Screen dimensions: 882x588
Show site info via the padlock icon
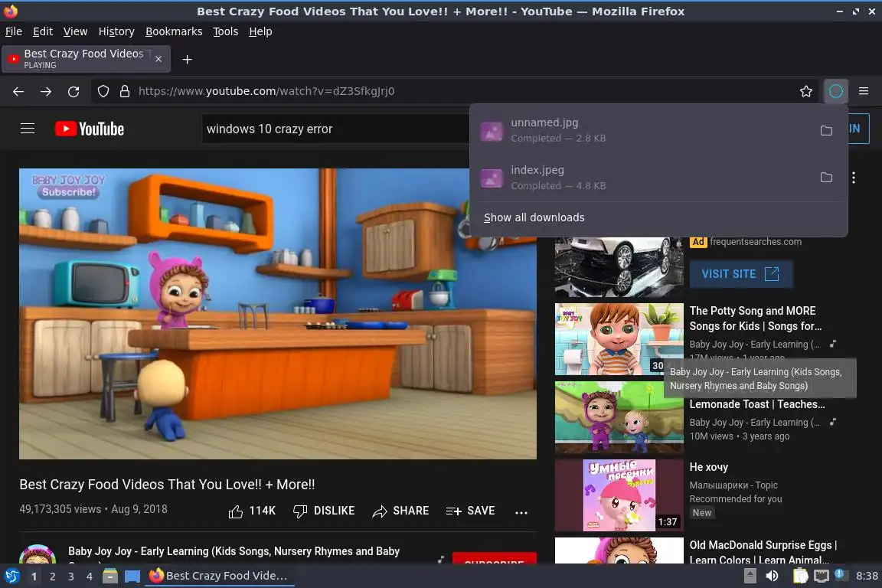point(125,91)
